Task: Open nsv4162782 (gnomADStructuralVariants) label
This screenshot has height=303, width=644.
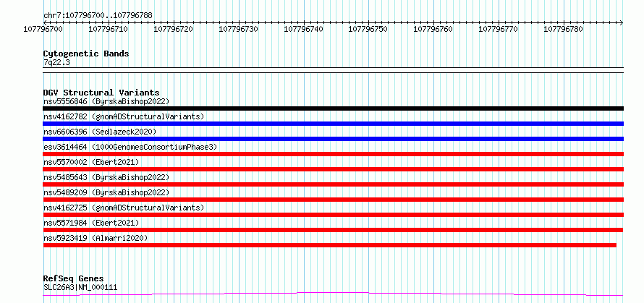Action: [124, 116]
